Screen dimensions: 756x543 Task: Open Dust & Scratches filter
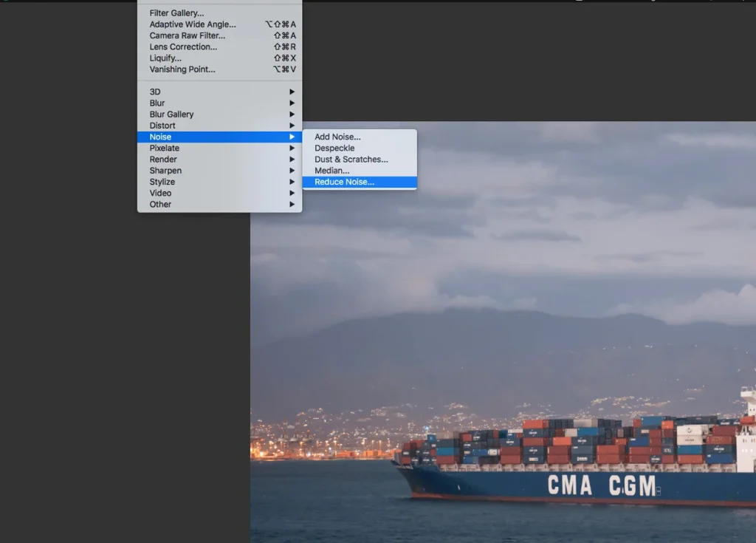coord(360,160)
